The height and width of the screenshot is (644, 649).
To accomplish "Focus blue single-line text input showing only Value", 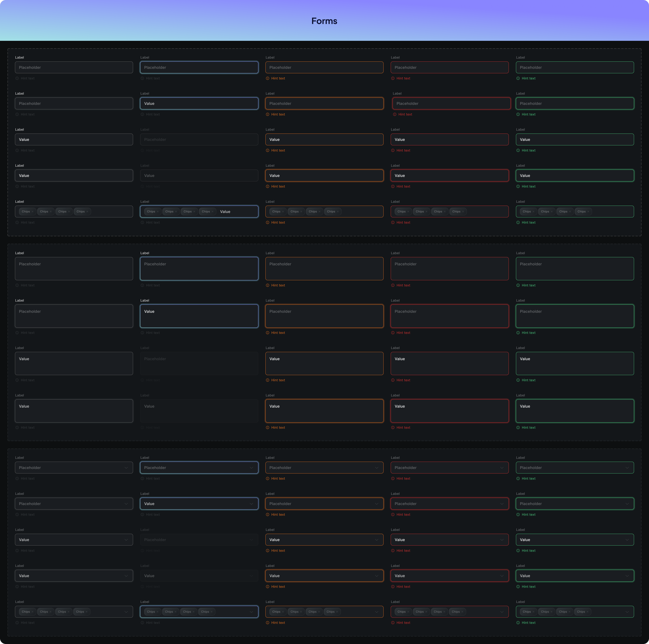I will click(199, 104).
